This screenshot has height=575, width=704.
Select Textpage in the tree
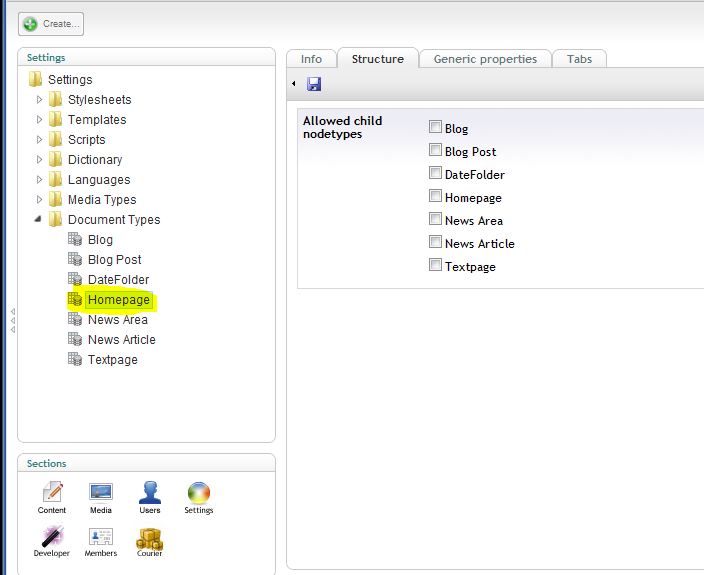[113, 360]
